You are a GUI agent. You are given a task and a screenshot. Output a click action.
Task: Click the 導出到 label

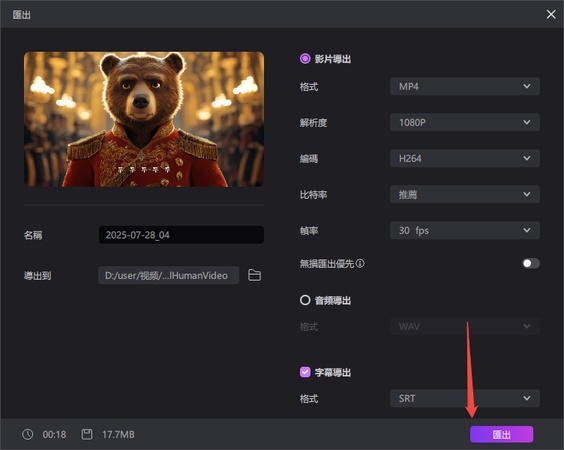(x=37, y=276)
